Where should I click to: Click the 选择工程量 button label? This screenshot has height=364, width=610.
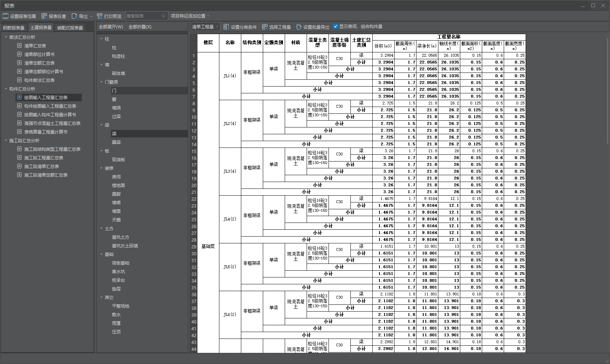[280, 27]
